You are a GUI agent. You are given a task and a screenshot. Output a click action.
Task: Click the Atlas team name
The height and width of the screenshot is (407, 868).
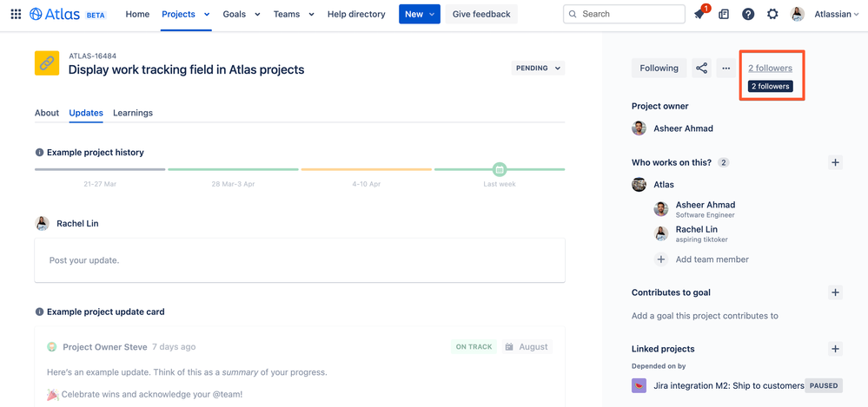click(x=664, y=185)
